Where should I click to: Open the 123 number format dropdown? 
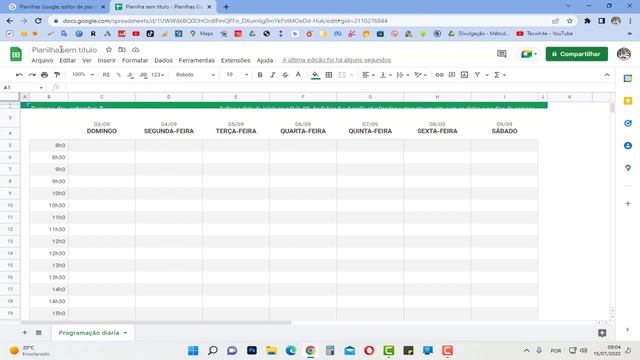(158, 75)
